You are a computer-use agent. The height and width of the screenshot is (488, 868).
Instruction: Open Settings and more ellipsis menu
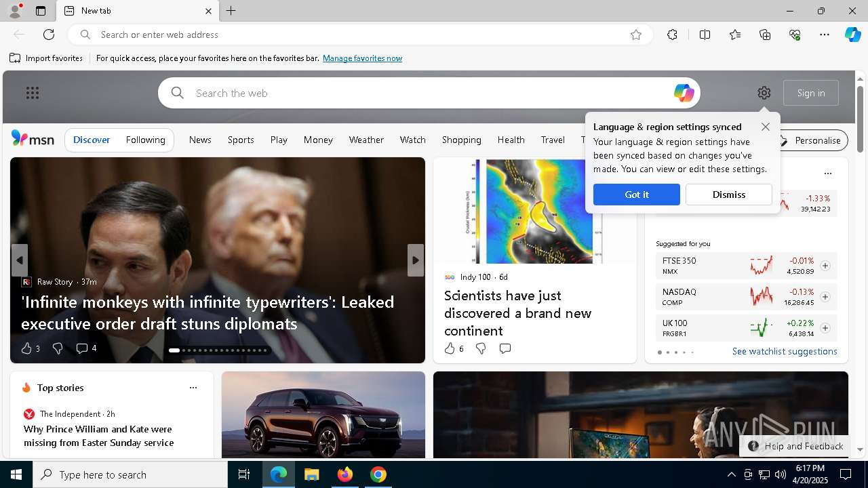(x=825, y=35)
